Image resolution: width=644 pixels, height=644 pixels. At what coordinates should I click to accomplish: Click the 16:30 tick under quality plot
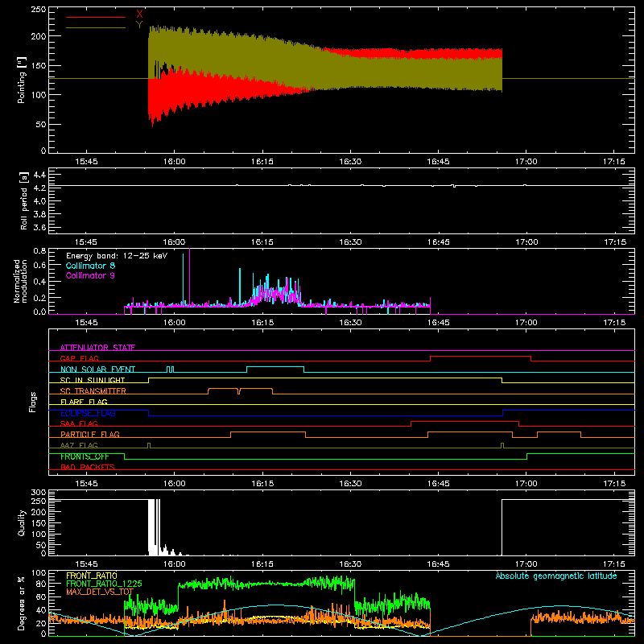[x=350, y=564]
